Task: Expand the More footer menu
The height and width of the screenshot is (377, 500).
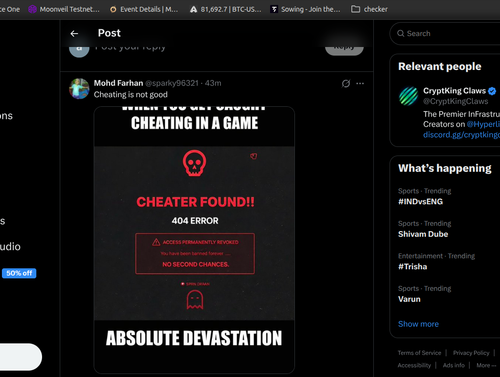Action: (x=486, y=365)
